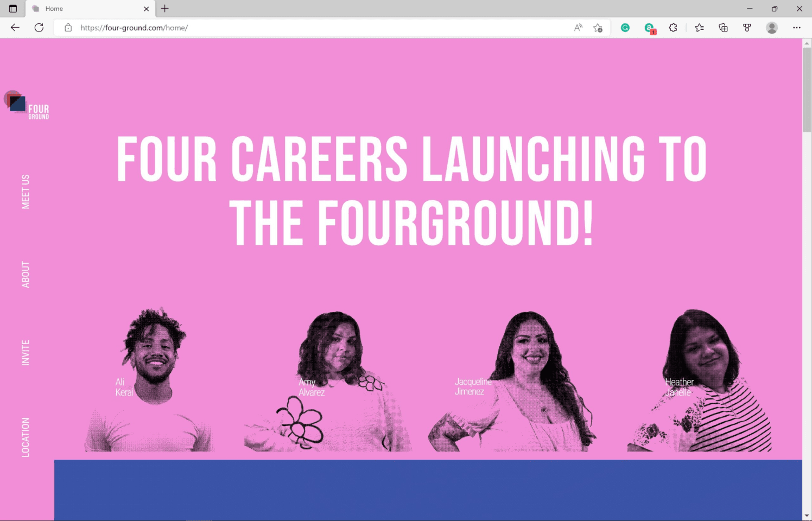Image resolution: width=812 pixels, height=521 pixels.
Task: Open the browser extensions icon
Action: [x=673, y=28]
